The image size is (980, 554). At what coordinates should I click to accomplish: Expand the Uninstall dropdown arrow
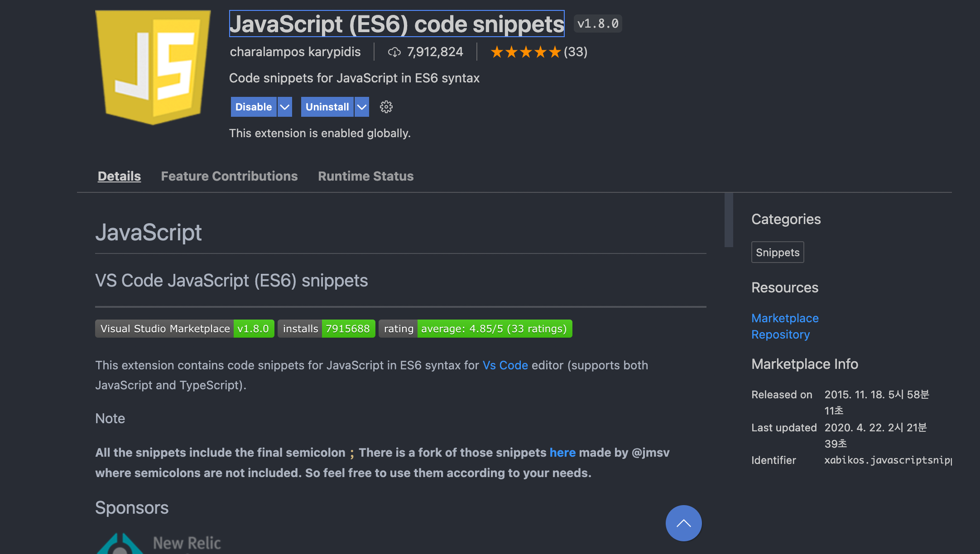point(361,107)
